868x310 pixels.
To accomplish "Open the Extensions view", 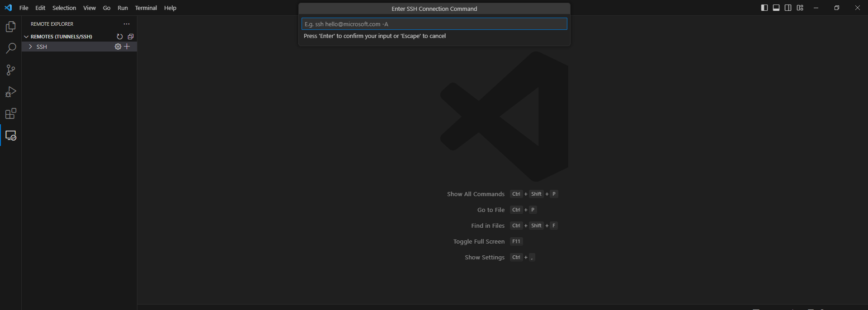I will (11, 113).
